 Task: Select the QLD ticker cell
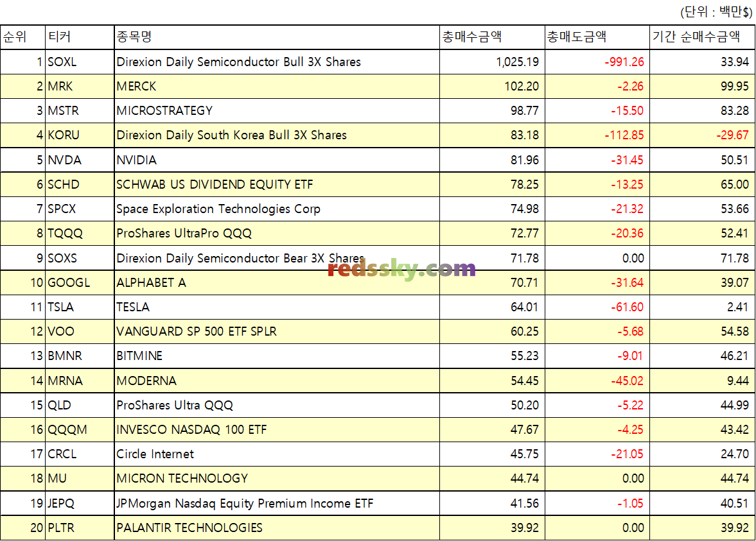(x=80, y=405)
